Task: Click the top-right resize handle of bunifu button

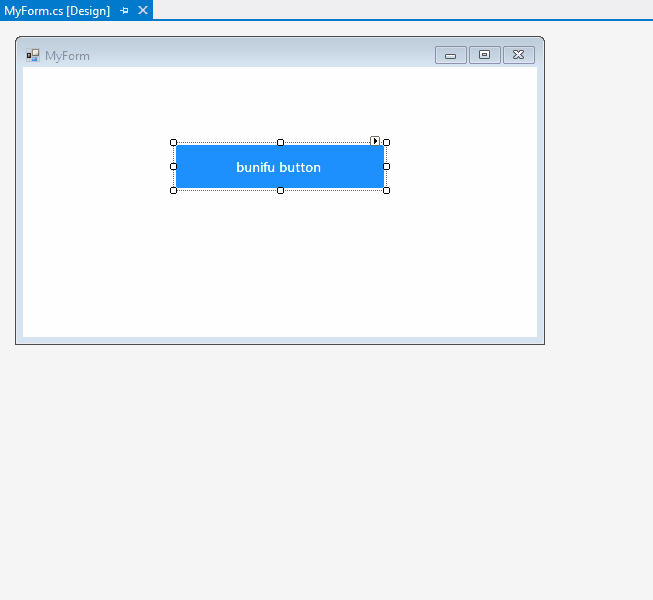Action: pyautogui.click(x=386, y=143)
